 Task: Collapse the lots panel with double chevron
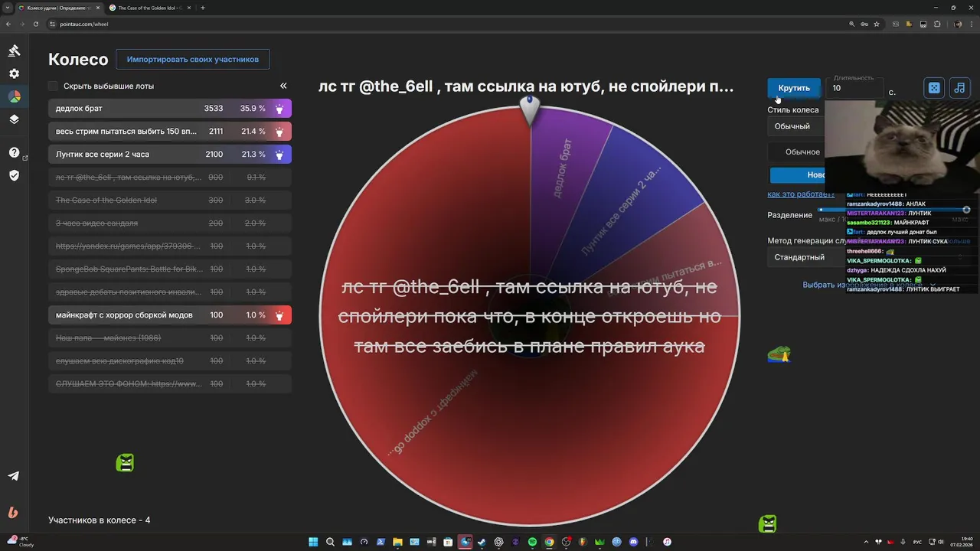[283, 86]
